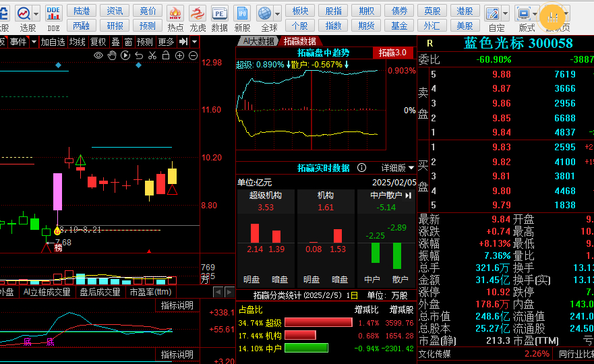The image size is (594, 364).
Task: Click the red 超级 ratio bar
Action: (x=318, y=323)
